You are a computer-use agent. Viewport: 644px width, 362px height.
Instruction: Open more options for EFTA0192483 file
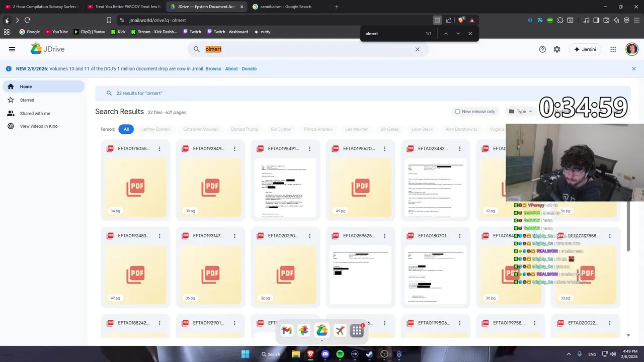click(159, 236)
